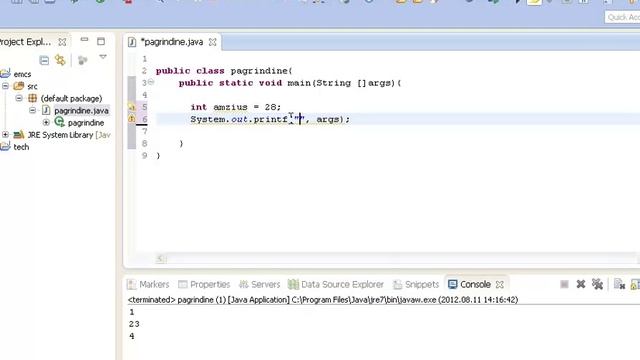Click Clear Console icon
640x360 pixels.
tap(620, 284)
